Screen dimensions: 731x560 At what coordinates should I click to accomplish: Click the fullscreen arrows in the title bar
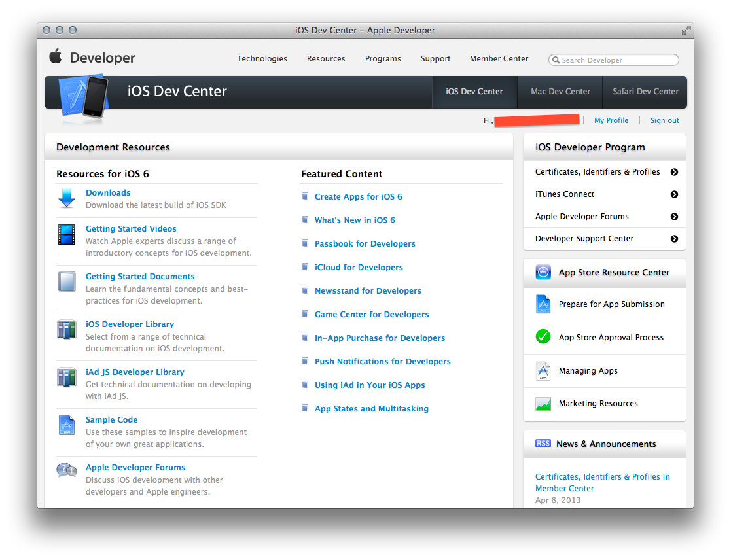pyautogui.click(x=686, y=30)
